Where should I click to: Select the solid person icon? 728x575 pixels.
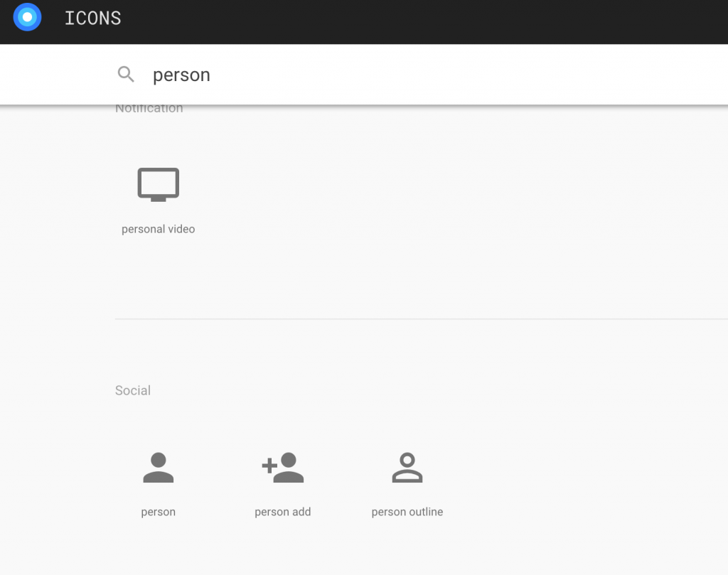point(159,468)
